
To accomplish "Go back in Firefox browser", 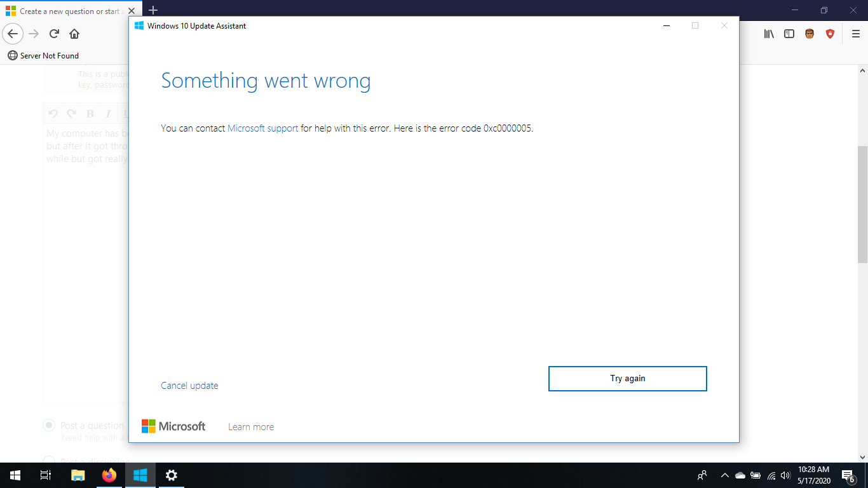I will [x=13, y=34].
